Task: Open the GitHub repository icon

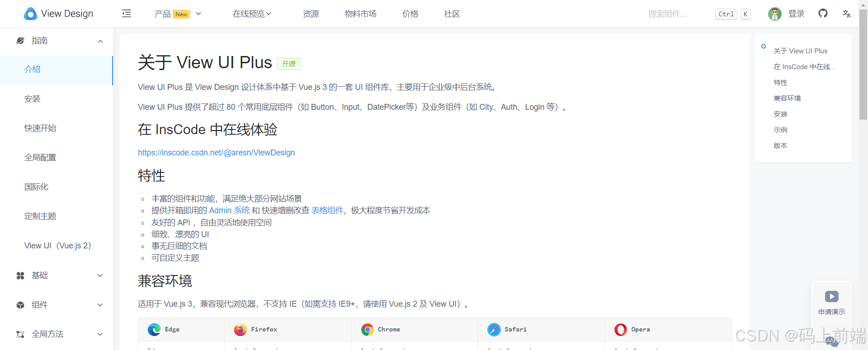Action: (823, 14)
